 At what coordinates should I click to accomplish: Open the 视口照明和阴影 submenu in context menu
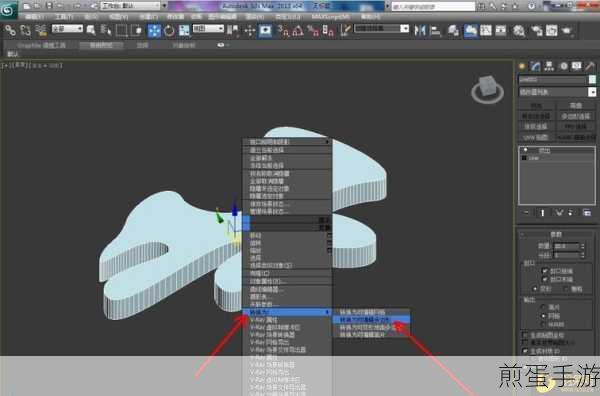pos(287,142)
